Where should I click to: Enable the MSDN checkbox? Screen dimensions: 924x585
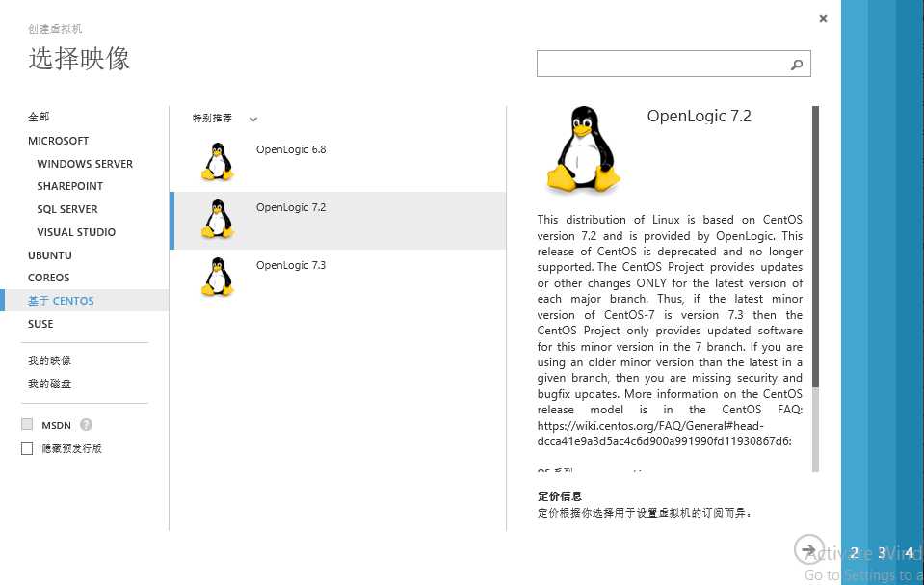point(27,424)
